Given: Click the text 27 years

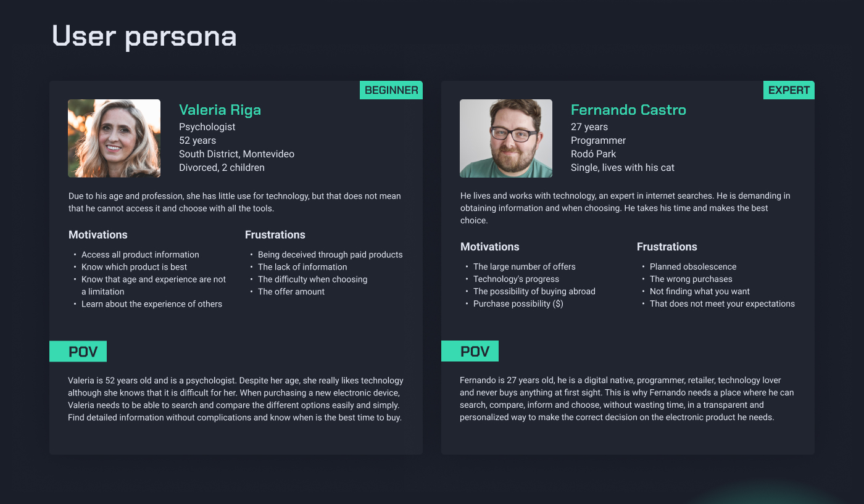Looking at the screenshot, I should click(589, 127).
